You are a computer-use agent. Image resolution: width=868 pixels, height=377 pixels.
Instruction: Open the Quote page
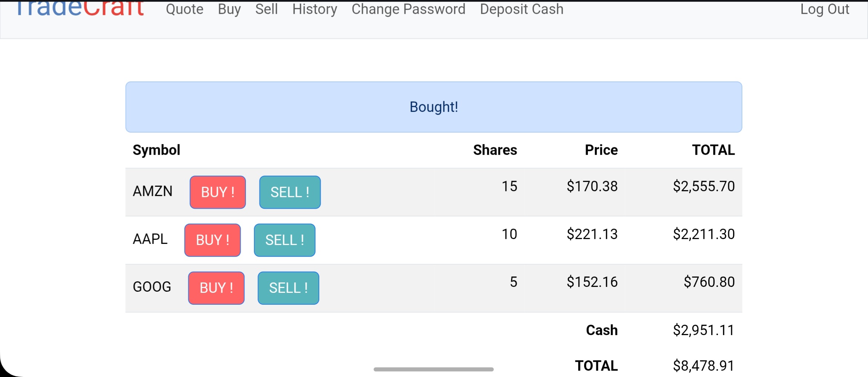(x=185, y=9)
